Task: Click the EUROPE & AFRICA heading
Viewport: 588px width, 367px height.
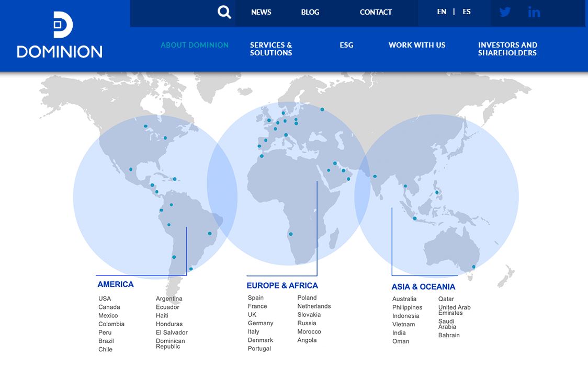Action: (282, 285)
